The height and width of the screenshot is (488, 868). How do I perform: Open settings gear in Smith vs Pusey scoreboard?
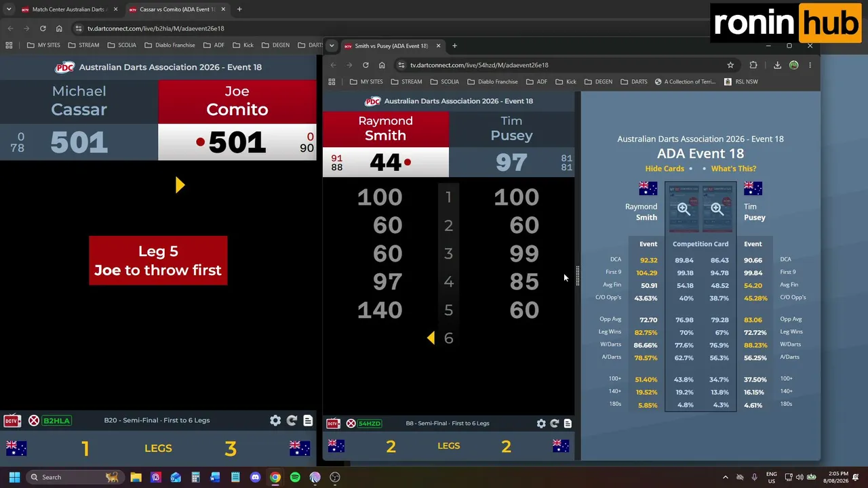[541, 424]
